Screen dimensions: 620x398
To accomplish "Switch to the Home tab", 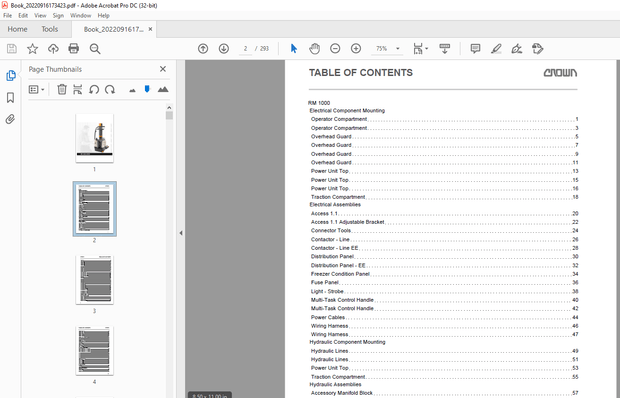I will (17, 29).
